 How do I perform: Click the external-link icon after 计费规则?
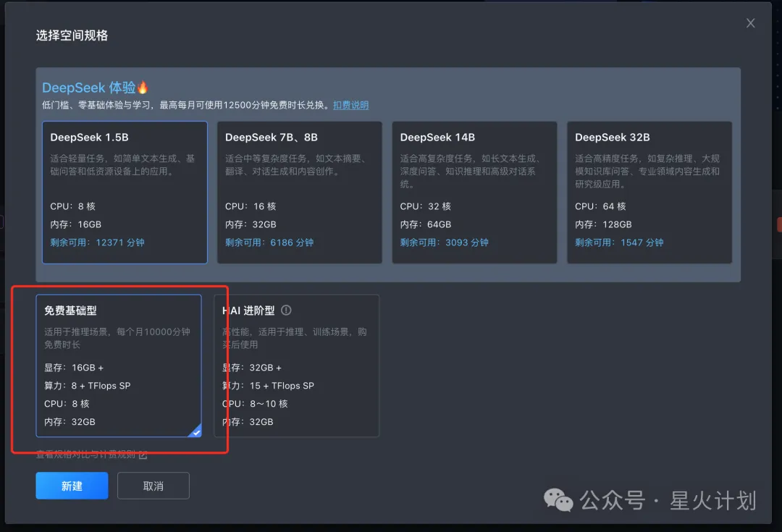click(143, 455)
